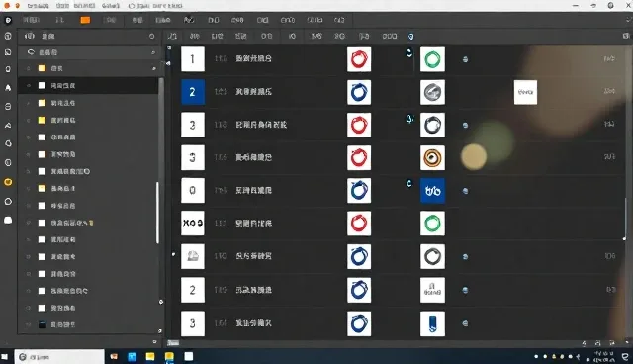The width and height of the screenshot is (633, 364).
Task: Click the orange rectangle in the top toolbar
Action: pos(85,20)
